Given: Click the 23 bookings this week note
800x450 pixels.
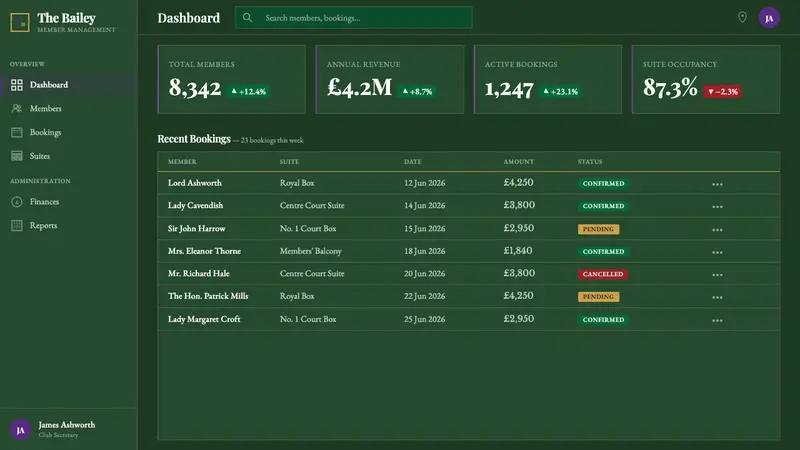Looking at the screenshot, I should (272, 140).
